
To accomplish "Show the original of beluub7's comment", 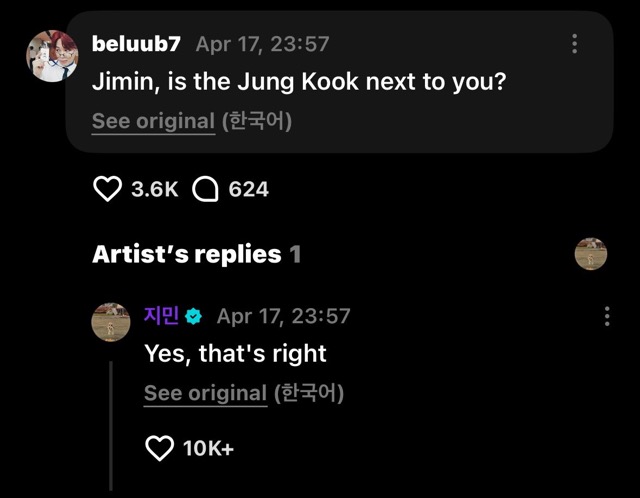I will coord(153,121).
